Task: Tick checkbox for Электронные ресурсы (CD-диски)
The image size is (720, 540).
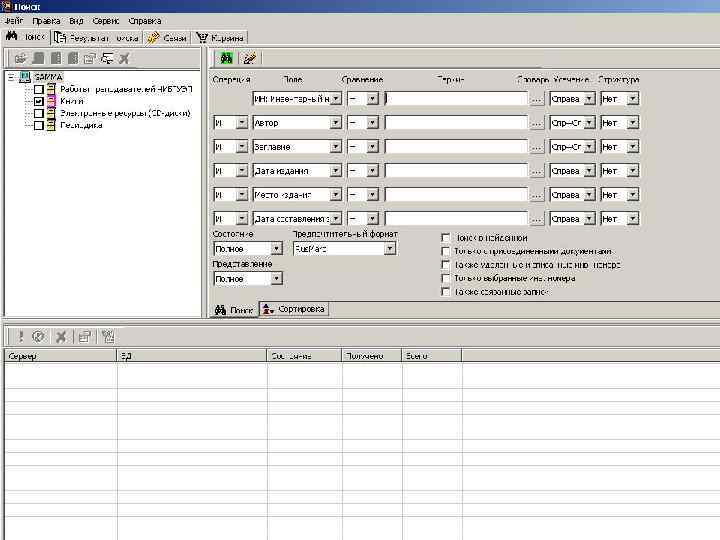Action: pyautogui.click(x=39, y=113)
